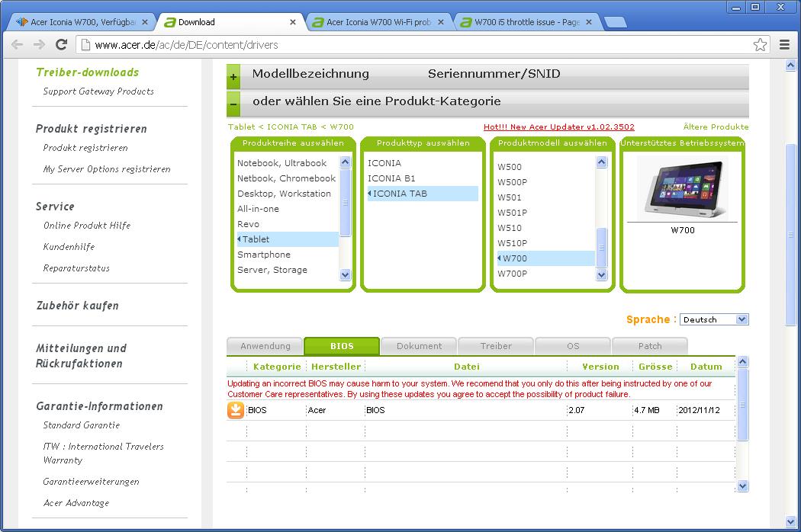The image size is (801, 532).
Task: Choose ICONIA TAB product type
Action: [x=423, y=194]
